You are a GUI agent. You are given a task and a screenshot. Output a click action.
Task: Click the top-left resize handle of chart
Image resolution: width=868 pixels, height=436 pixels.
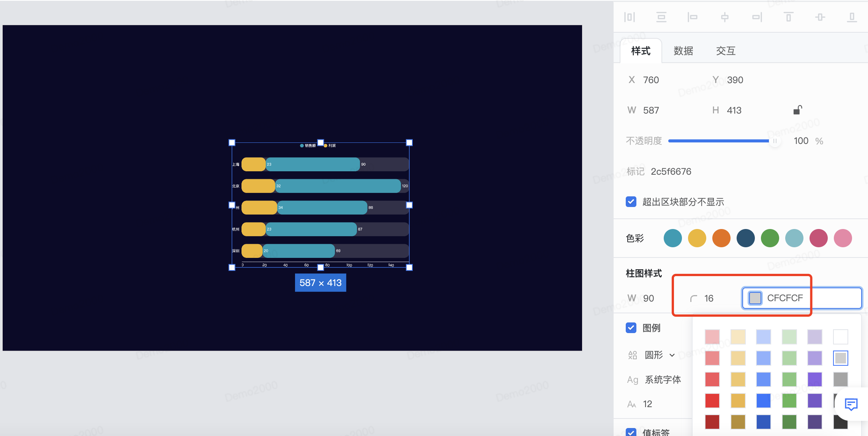(x=232, y=143)
